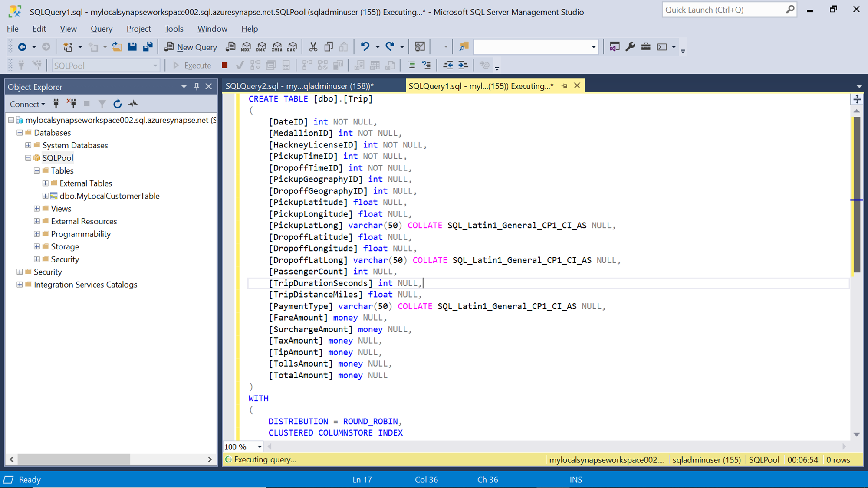Click the Object Explorer filter icon
The width and height of the screenshot is (868, 488).
(102, 104)
